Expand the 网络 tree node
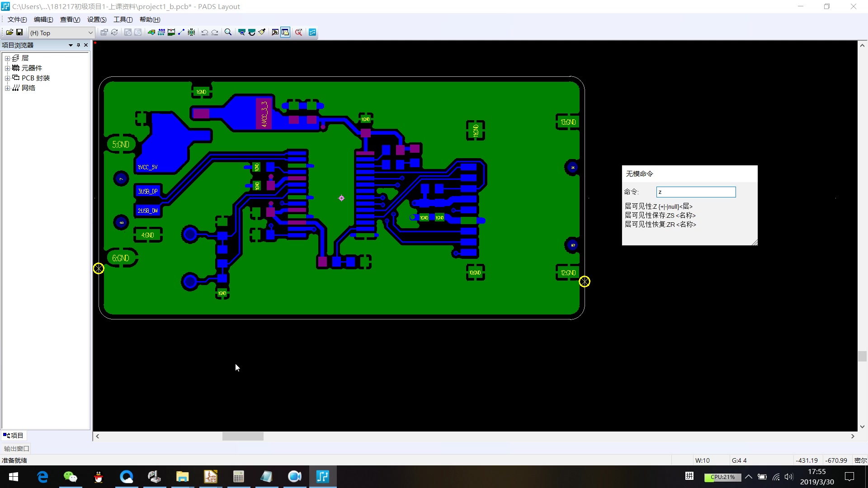This screenshot has height=488, width=868. (x=7, y=88)
